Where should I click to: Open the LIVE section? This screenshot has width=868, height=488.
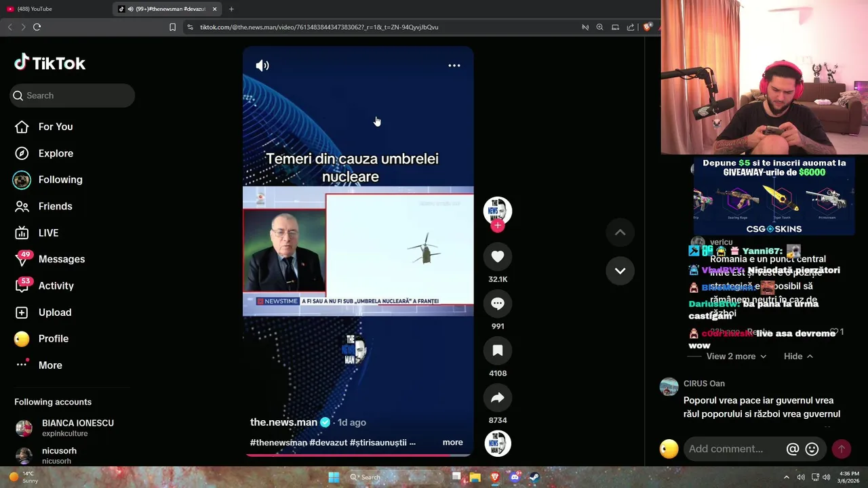tap(37, 232)
